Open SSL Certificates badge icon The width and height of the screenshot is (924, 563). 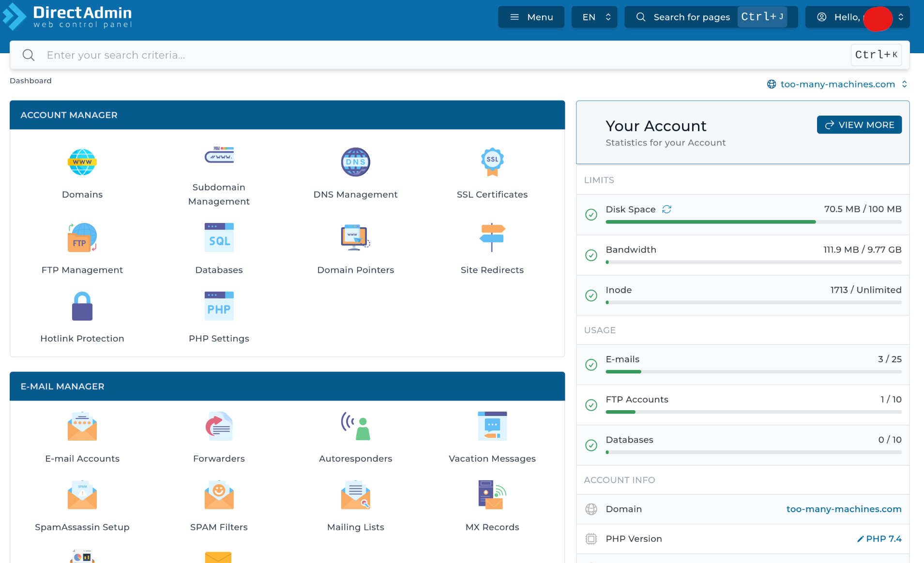tap(492, 162)
